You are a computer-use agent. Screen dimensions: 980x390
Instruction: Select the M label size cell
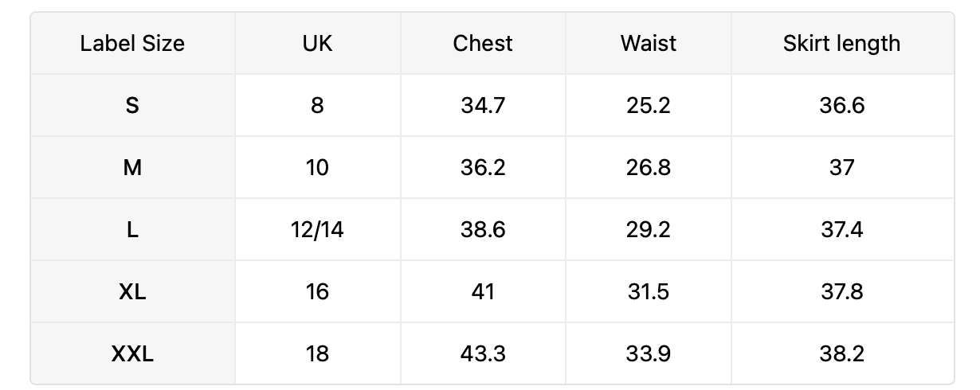[132, 167]
